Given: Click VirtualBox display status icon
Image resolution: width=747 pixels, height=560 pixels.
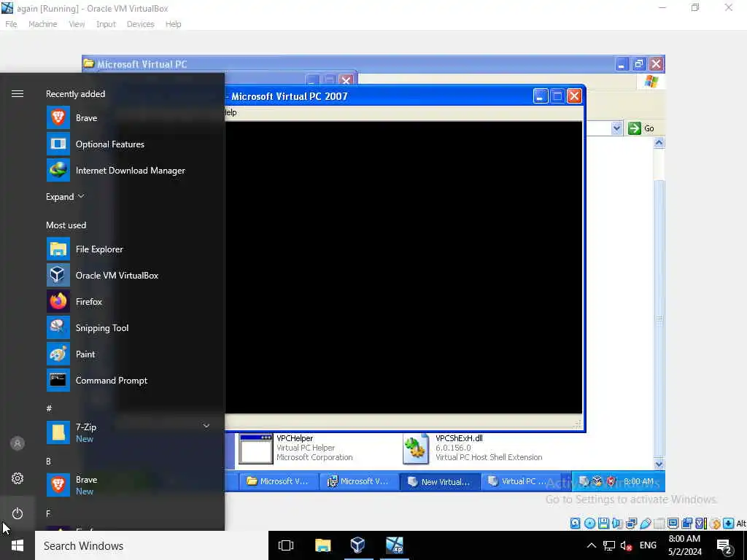Looking at the screenshot, I should coord(673,524).
